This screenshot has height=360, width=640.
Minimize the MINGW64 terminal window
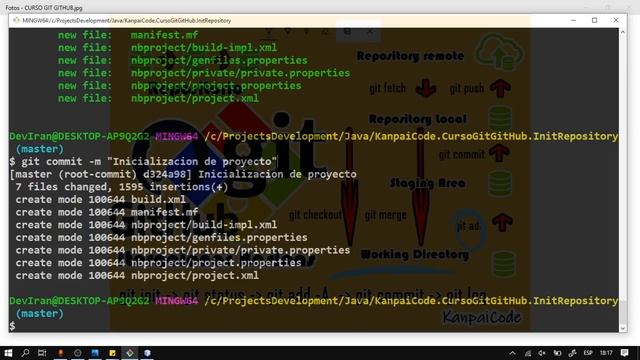(x=573, y=20)
